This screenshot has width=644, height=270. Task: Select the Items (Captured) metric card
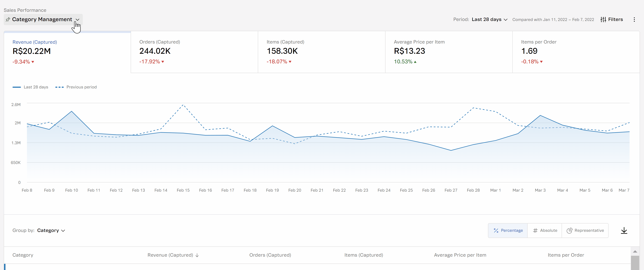pyautogui.click(x=321, y=52)
